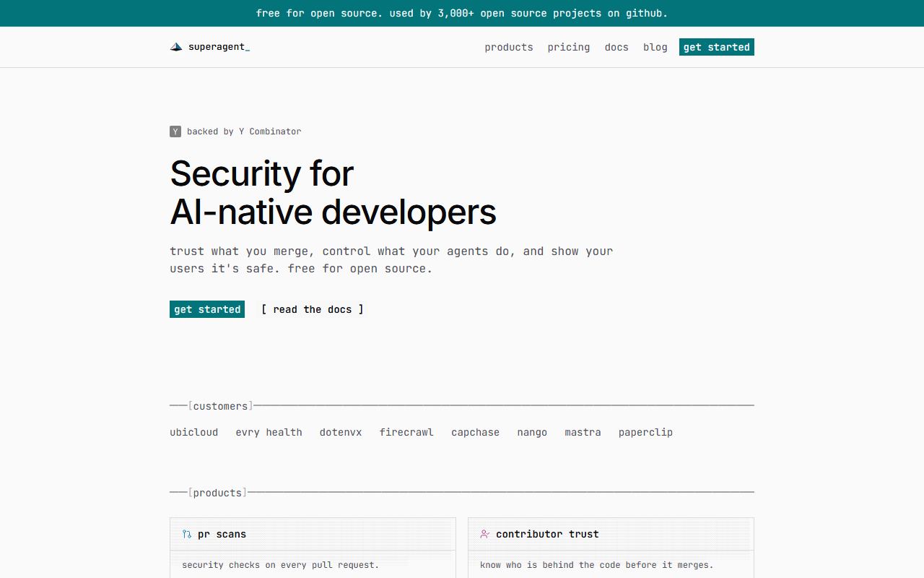This screenshot has width=924, height=578.
Task: Click the trust what you merge subtitle text
Action: click(x=391, y=260)
